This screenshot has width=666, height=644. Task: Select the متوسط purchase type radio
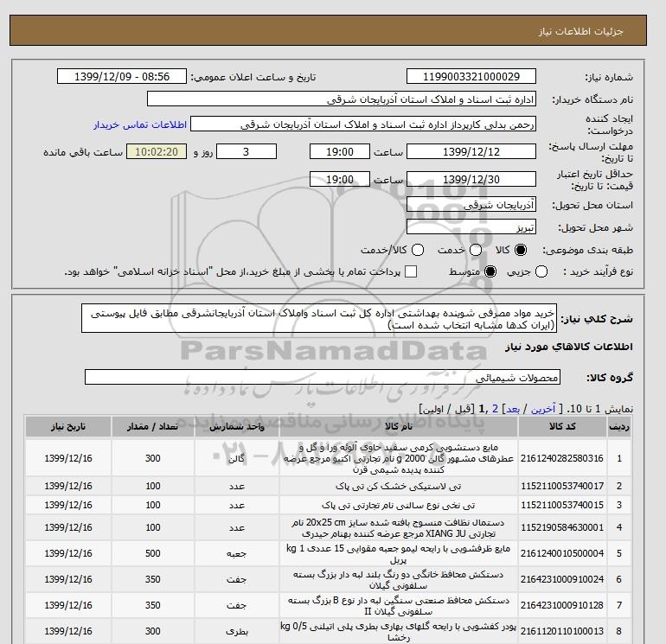(490, 271)
